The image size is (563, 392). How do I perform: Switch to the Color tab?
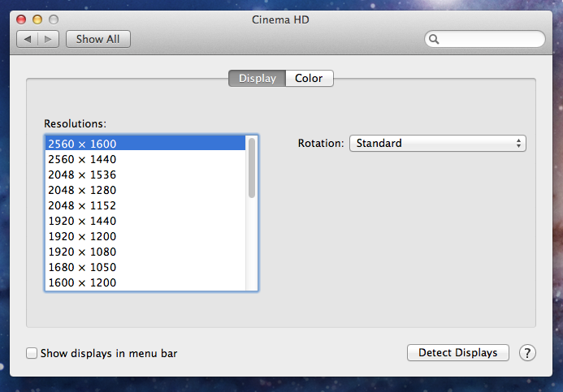pyautogui.click(x=310, y=78)
